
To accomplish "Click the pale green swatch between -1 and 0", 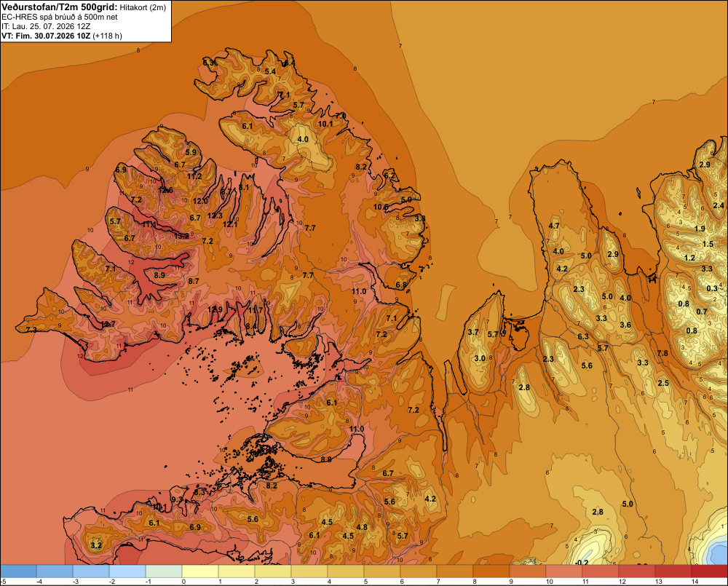I will point(164,571).
